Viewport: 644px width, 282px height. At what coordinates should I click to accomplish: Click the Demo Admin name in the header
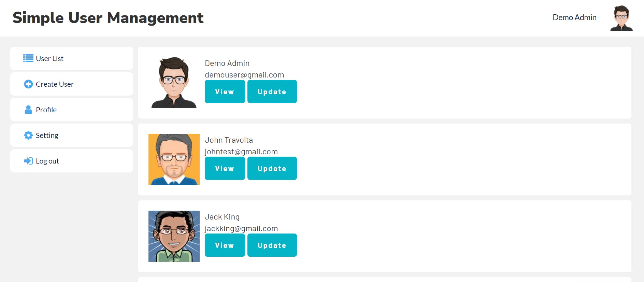tap(574, 17)
